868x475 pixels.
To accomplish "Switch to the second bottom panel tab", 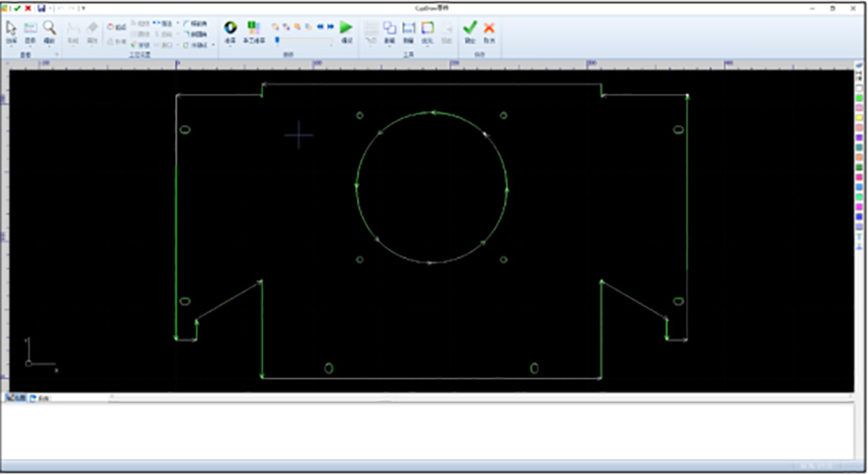I will point(39,399).
